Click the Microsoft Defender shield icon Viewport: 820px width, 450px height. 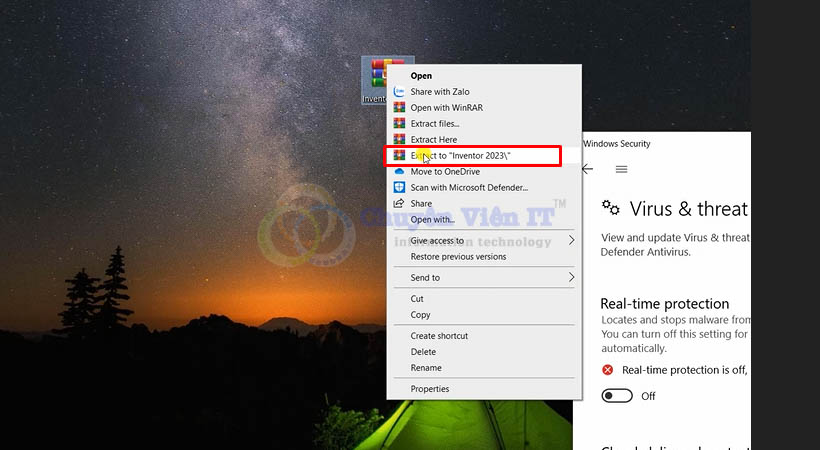tap(399, 188)
